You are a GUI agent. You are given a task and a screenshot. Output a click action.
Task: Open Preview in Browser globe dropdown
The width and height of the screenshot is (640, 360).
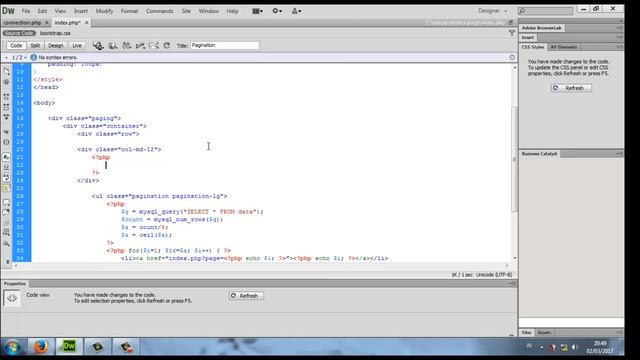(113, 46)
